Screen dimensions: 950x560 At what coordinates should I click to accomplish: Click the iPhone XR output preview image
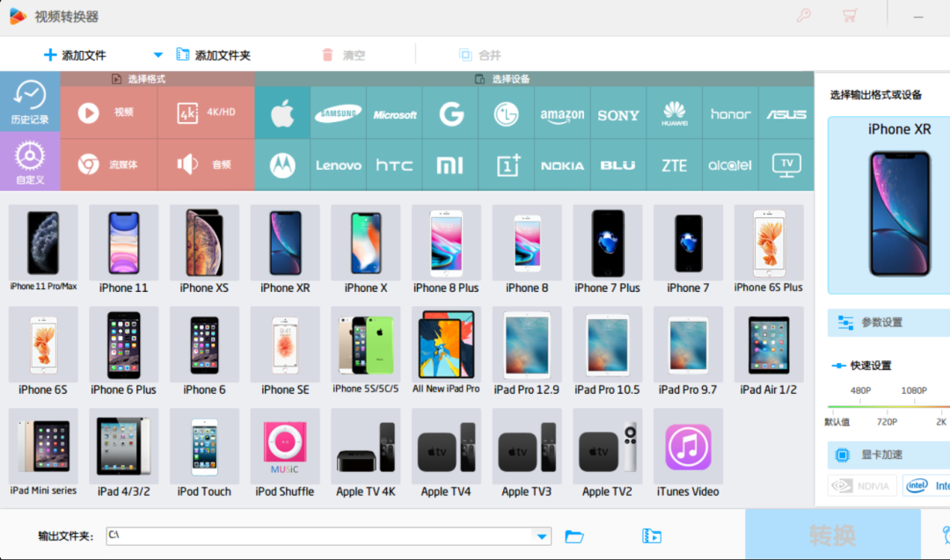tap(900, 214)
